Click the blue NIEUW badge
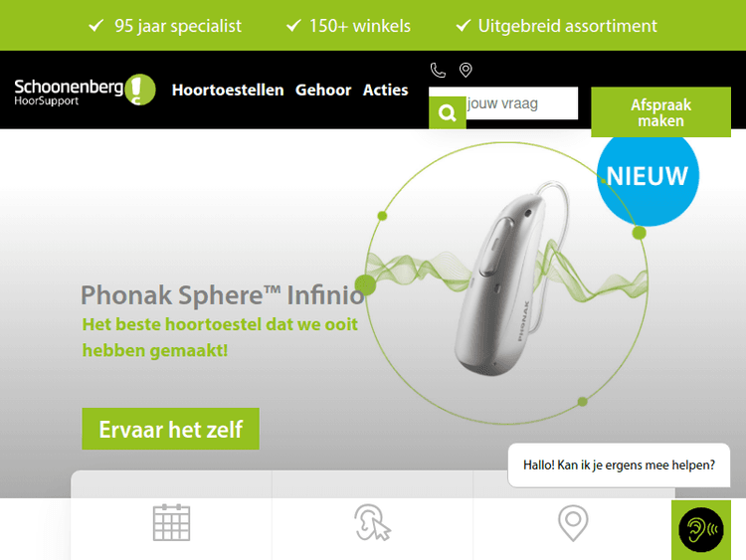 coord(648,176)
